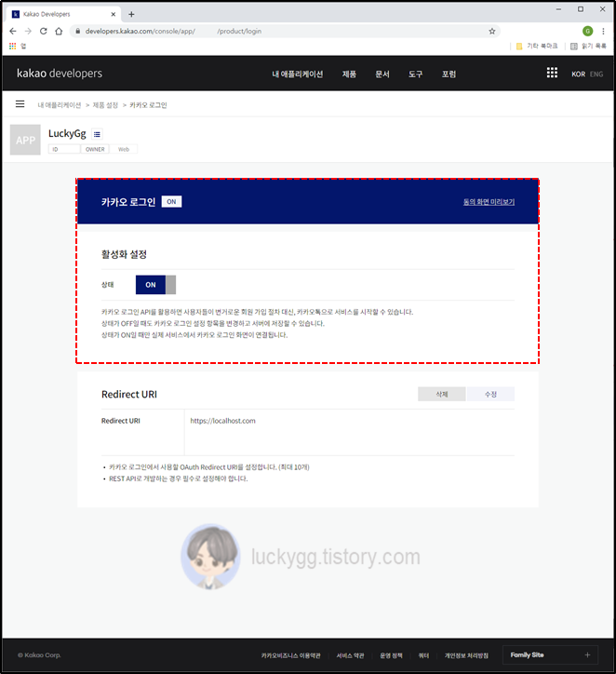Open 개인정보 처리방침 footer link
The height and width of the screenshot is (674, 616).
466,655
